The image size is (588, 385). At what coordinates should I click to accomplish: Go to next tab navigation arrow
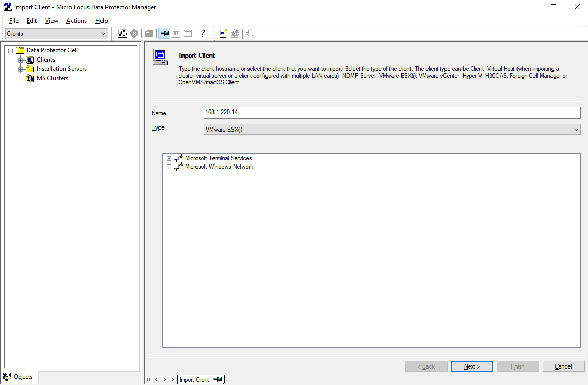point(165,380)
